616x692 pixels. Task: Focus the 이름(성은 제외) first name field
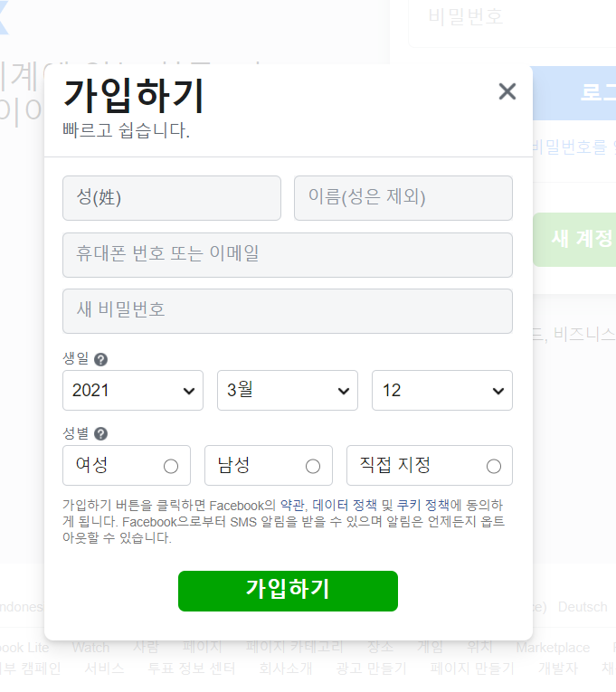403,198
